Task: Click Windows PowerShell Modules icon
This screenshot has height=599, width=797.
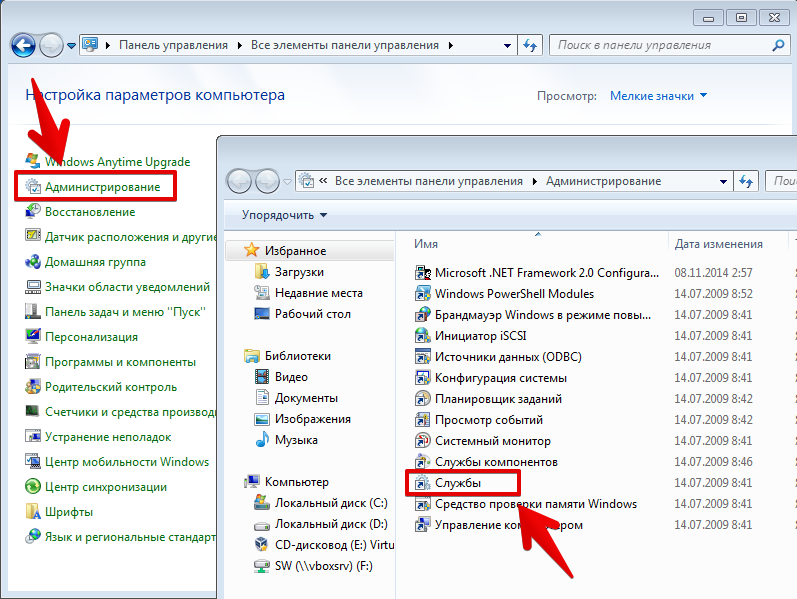Action: (423, 293)
